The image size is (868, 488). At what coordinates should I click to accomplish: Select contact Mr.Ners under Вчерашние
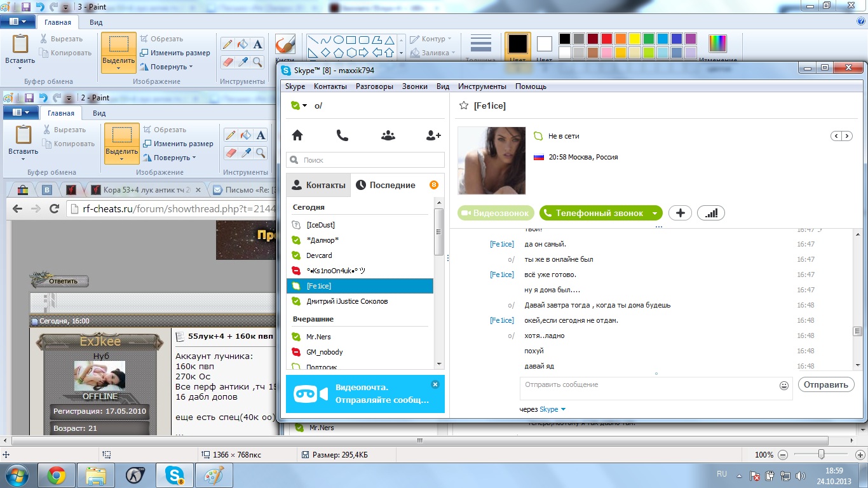tap(360, 337)
